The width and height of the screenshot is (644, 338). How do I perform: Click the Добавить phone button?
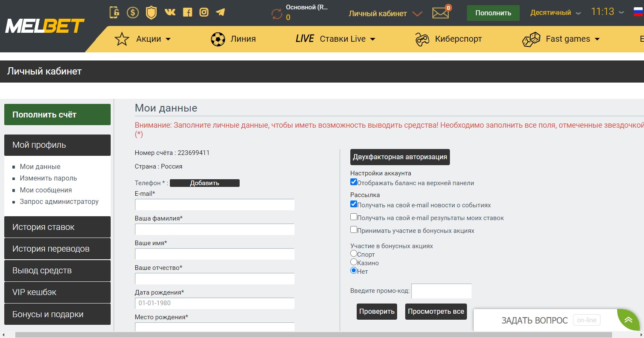(205, 183)
